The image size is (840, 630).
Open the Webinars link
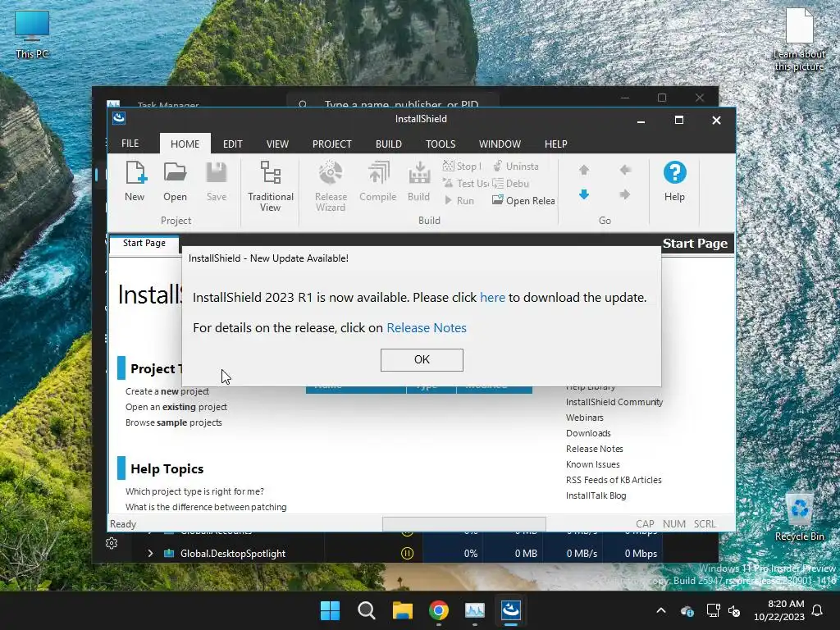click(584, 418)
